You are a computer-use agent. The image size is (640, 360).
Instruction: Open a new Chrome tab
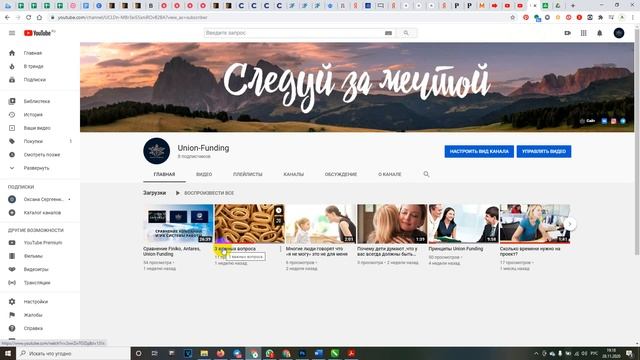tap(573, 6)
